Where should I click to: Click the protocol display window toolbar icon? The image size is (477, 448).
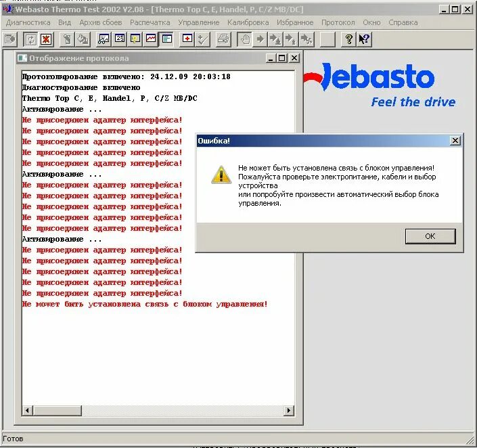point(166,39)
